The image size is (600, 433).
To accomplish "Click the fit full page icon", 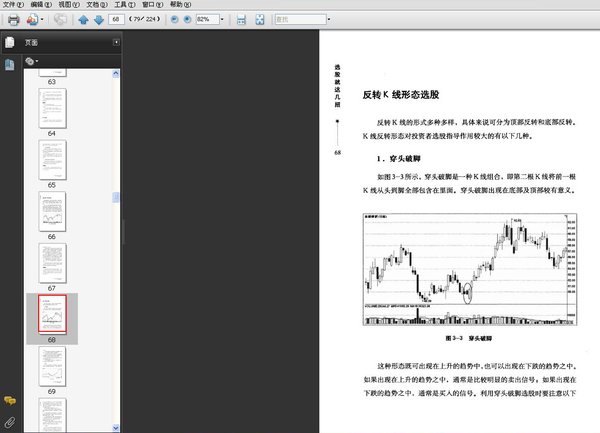I will (x=260, y=20).
